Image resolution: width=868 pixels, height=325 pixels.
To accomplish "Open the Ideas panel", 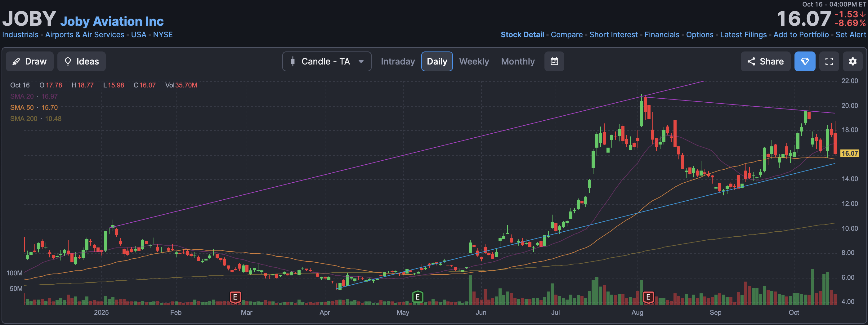I will [x=82, y=61].
